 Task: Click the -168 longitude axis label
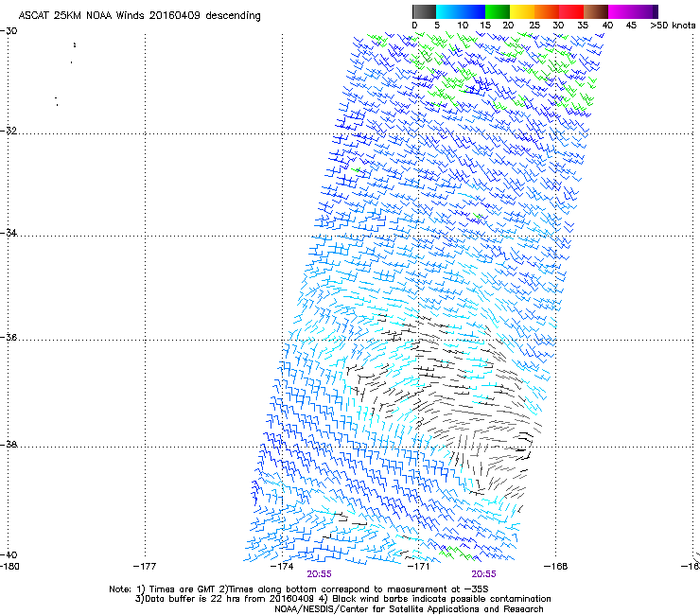pyautogui.click(x=555, y=567)
